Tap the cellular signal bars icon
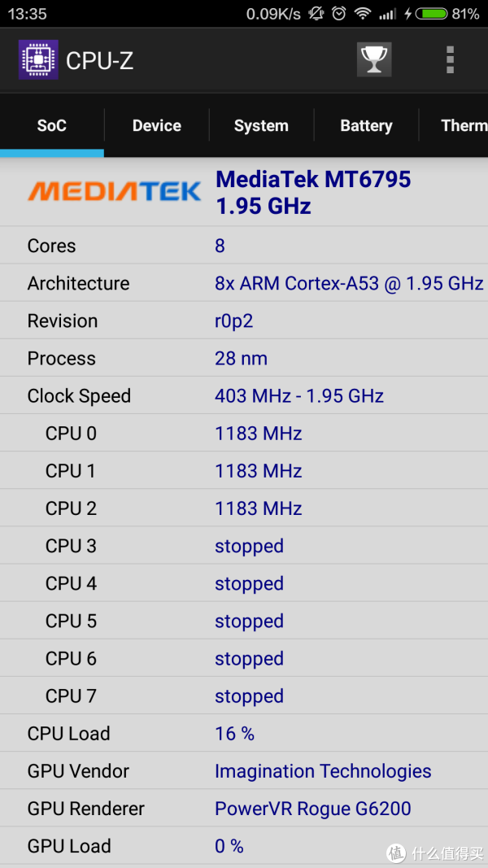 tap(388, 14)
